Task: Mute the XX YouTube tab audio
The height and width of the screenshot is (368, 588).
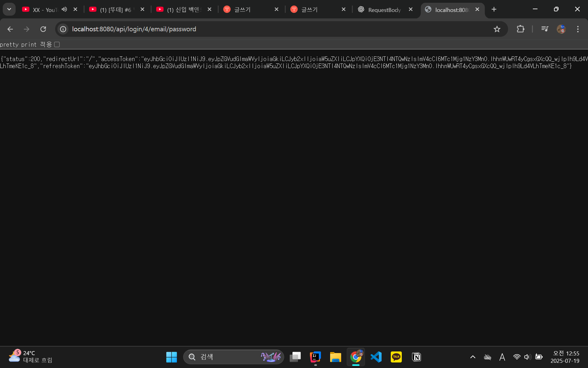Action: pos(64,10)
